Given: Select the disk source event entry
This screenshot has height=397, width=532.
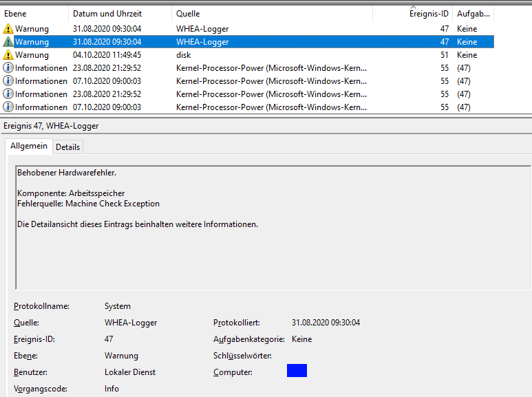Looking at the screenshot, I should (183, 55).
